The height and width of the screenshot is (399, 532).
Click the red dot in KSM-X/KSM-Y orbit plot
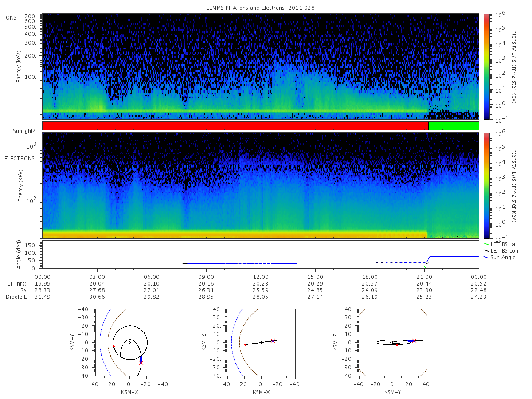point(113,346)
